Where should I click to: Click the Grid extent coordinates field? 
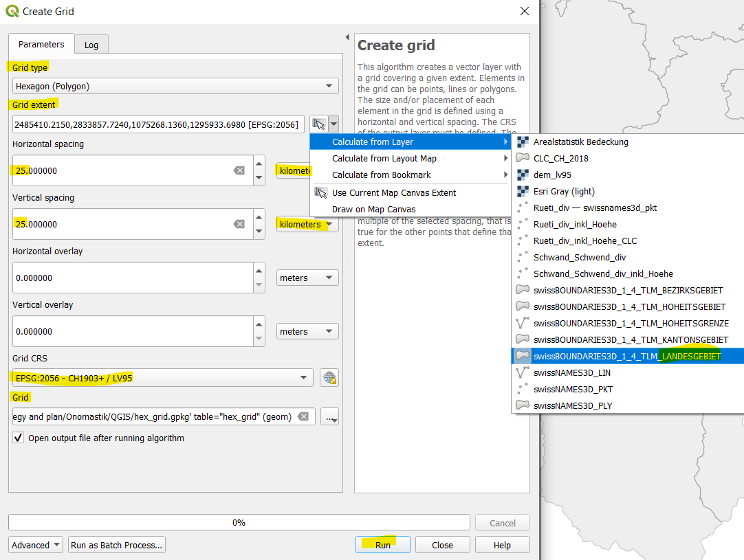tap(158, 124)
